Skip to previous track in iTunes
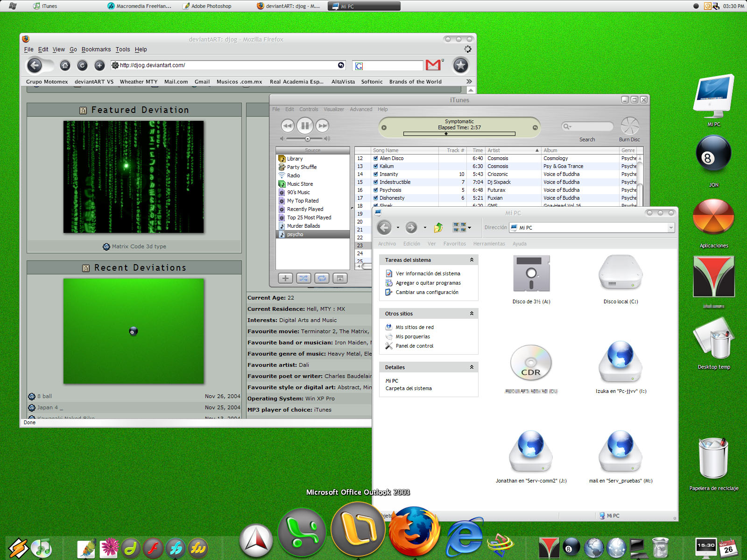747x560 pixels. [288, 126]
